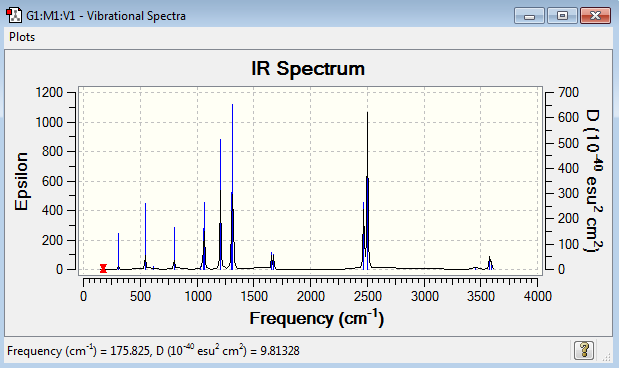Click the small peak near 1660 cm-1
The image size is (619, 368).
click(x=272, y=261)
